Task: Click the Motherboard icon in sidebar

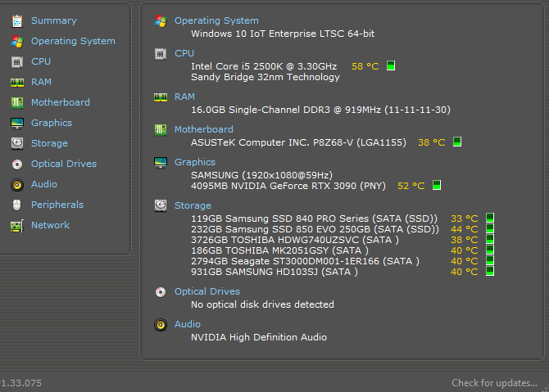Action: coord(17,103)
